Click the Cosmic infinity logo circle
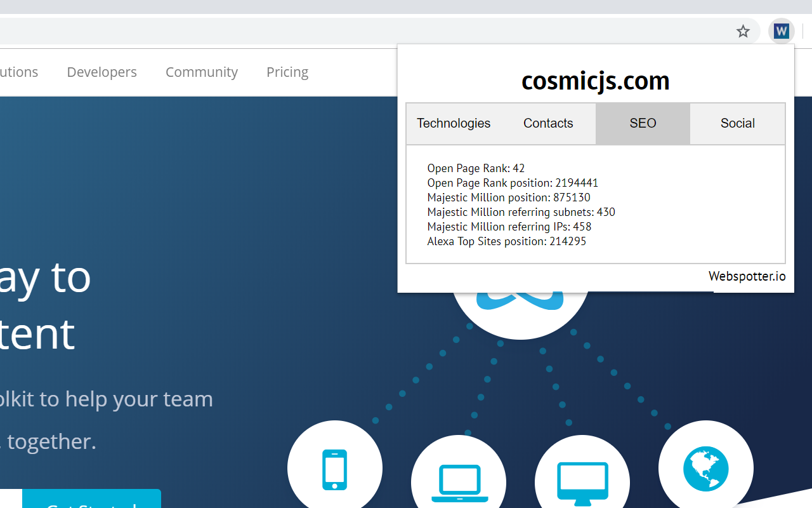Viewport: 812px width, 508px height. (x=520, y=316)
